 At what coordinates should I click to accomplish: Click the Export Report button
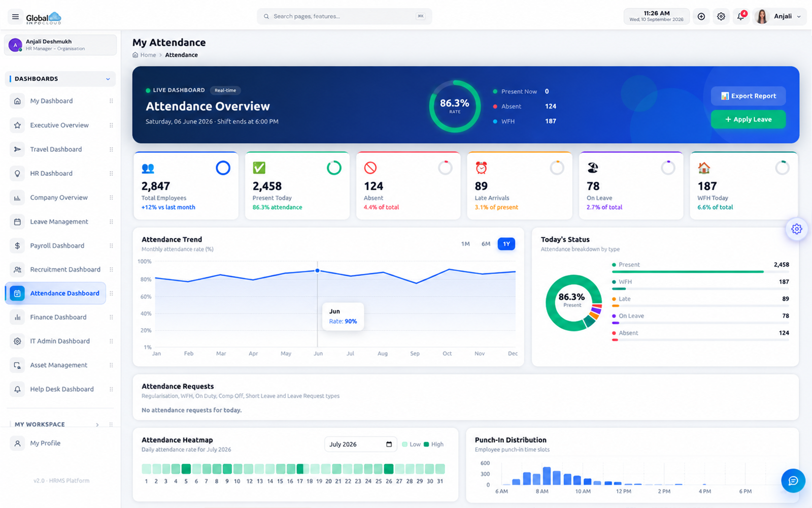pos(748,96)
